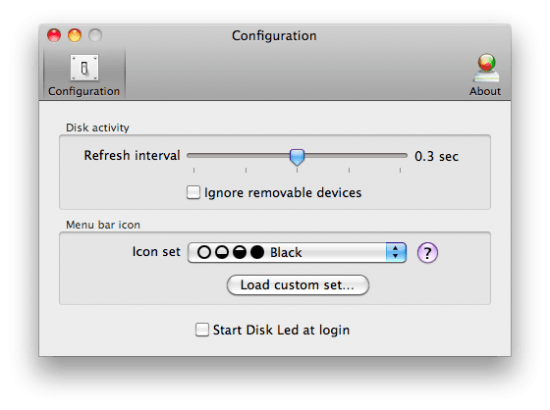Screen dimensions: 550x410
Task: Enable Ignore removable devices checkbox
Action: point(193,193)
